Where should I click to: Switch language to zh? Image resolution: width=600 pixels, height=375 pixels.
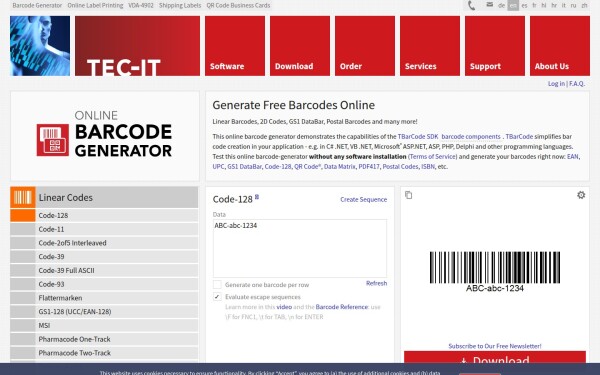584,5
